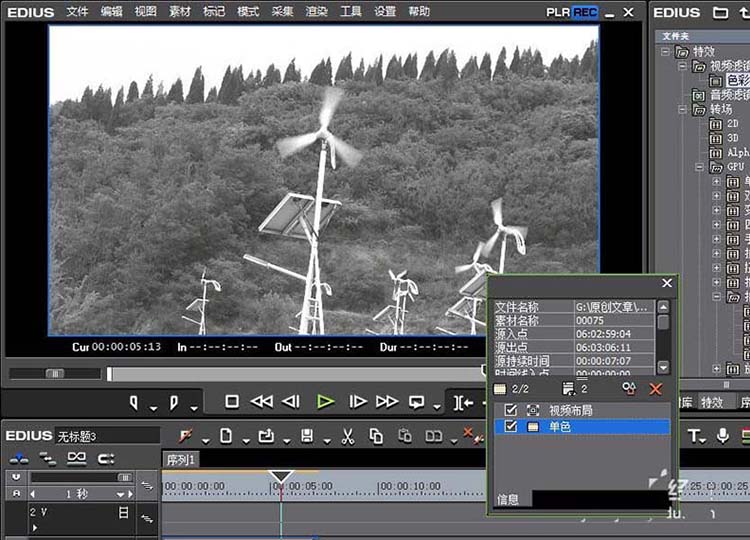The width and height of the screenshot is (750, 540).
Task: Open the voice-over microphone icon
Action: click(723, 436)
